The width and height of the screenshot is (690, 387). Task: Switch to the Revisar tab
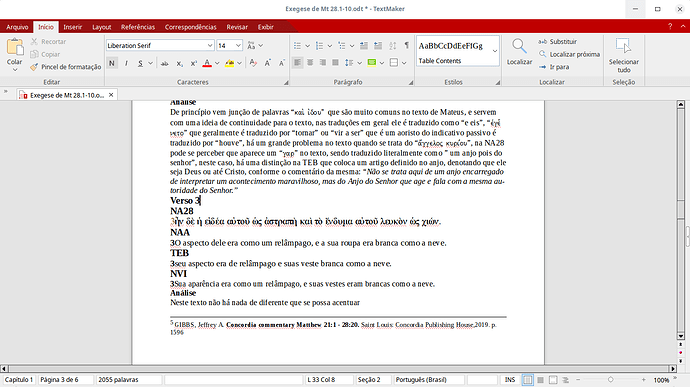coord(237,27)
